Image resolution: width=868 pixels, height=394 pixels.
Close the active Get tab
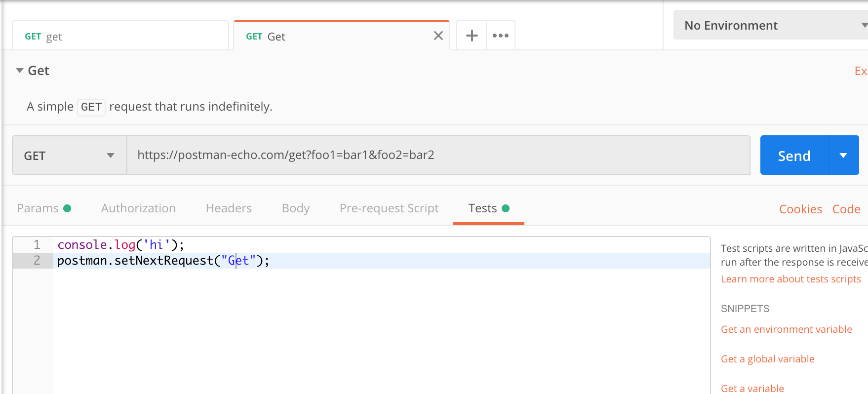[438, 36]
